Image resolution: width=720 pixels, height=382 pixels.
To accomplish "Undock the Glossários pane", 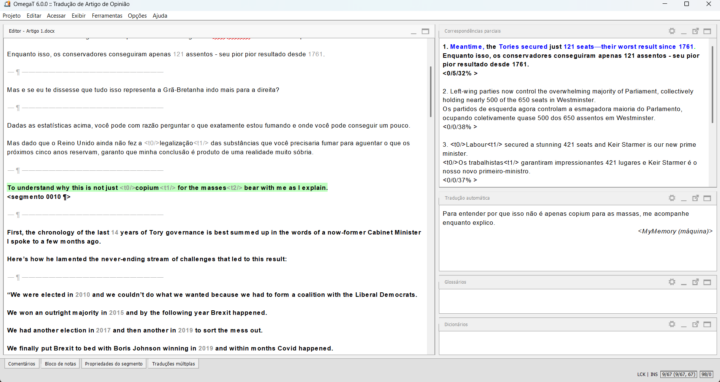I will click(696, 282).
